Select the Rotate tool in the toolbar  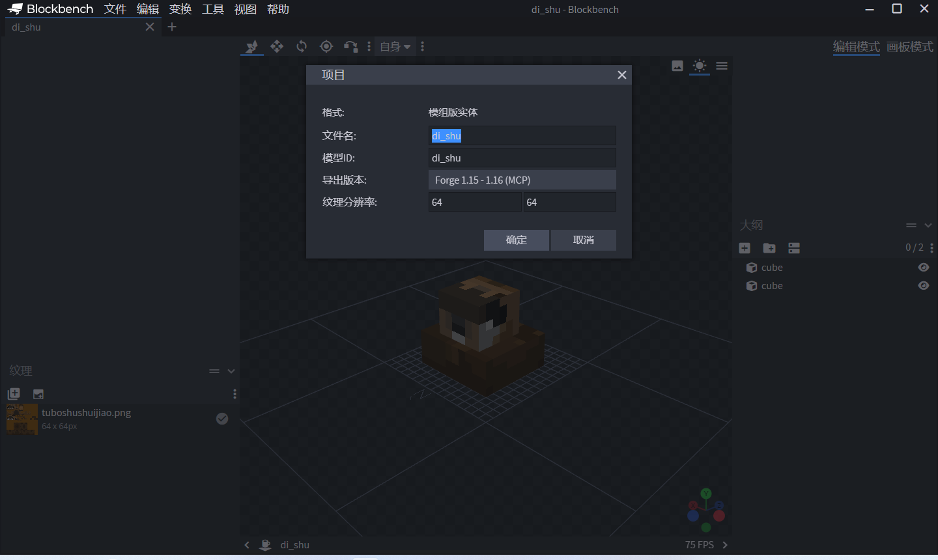tap(301, 46)
